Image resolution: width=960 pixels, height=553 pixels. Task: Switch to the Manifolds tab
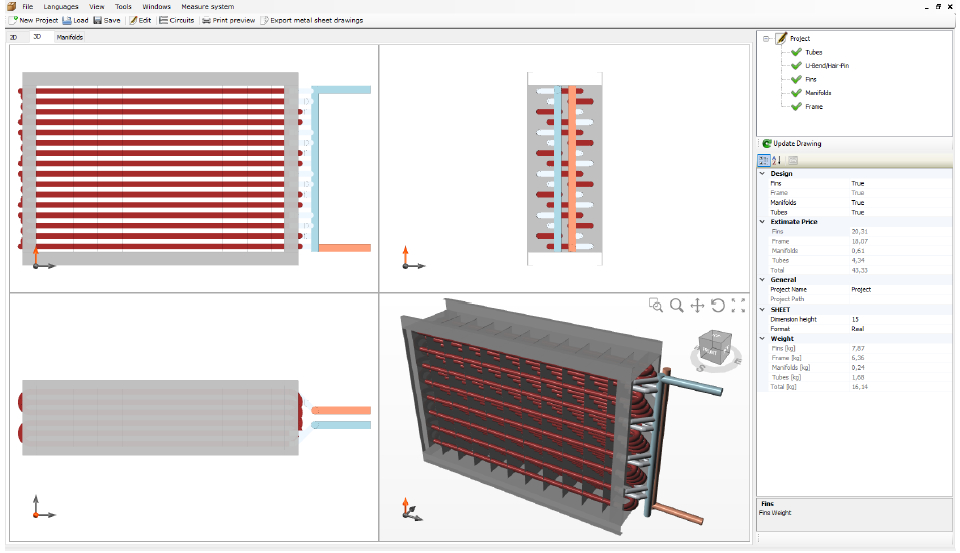69,37
